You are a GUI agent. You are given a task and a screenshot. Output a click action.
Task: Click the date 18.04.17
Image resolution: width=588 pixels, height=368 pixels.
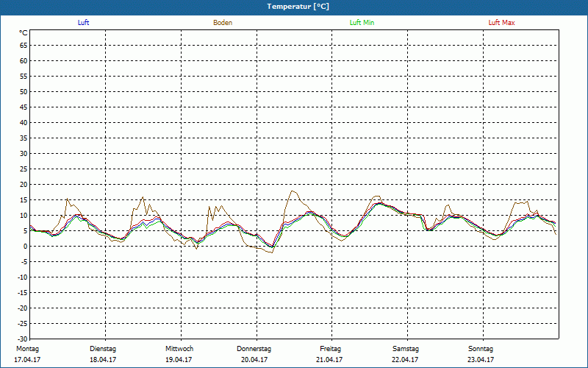(x=103, y=360)
